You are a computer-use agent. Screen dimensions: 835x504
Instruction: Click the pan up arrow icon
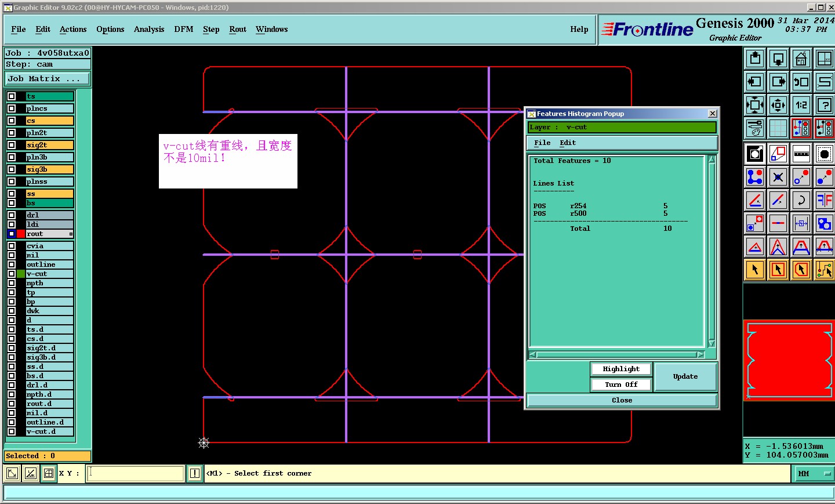tap(755, 59)
